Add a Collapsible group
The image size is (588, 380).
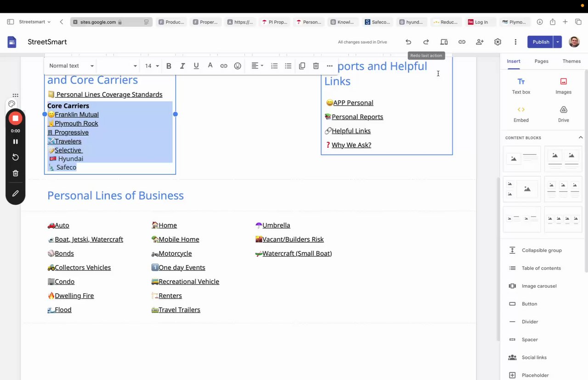pyautogui.click(x=542, y=251)
